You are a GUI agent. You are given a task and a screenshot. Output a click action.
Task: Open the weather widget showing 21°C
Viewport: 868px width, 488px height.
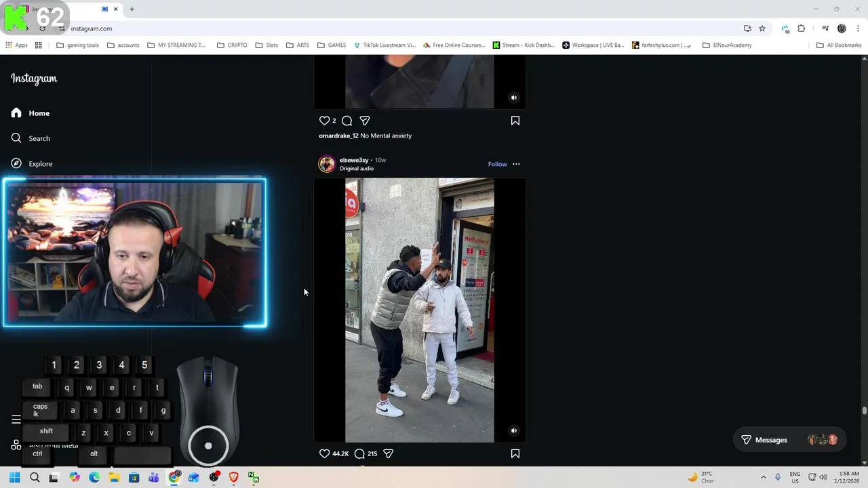(701, 478)
